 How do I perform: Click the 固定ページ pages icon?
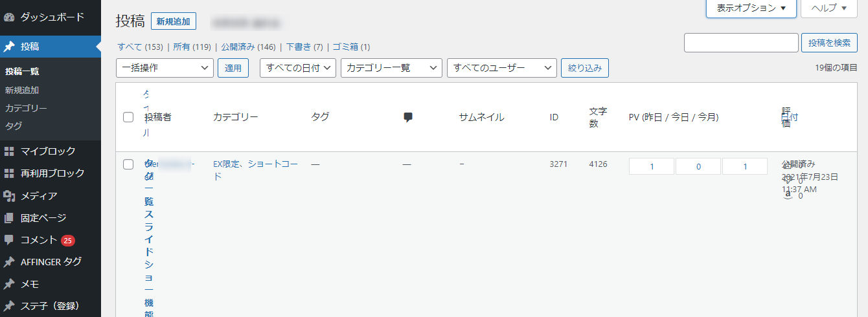(x=9, y=218)
